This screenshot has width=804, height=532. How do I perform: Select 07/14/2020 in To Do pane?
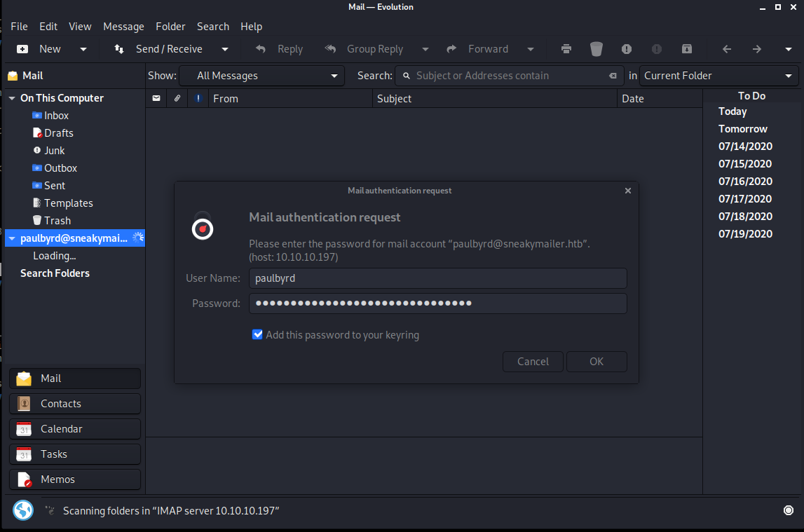coord(745,146)
